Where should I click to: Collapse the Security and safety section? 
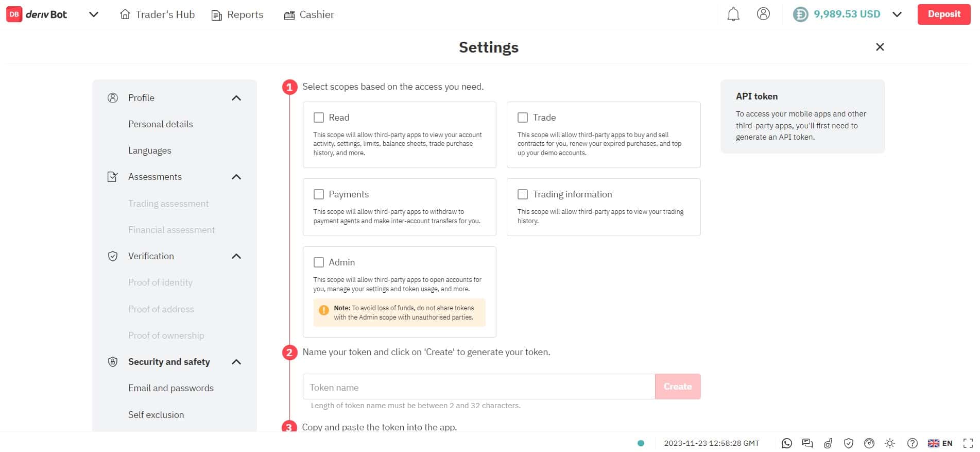[x=236, y=362]
